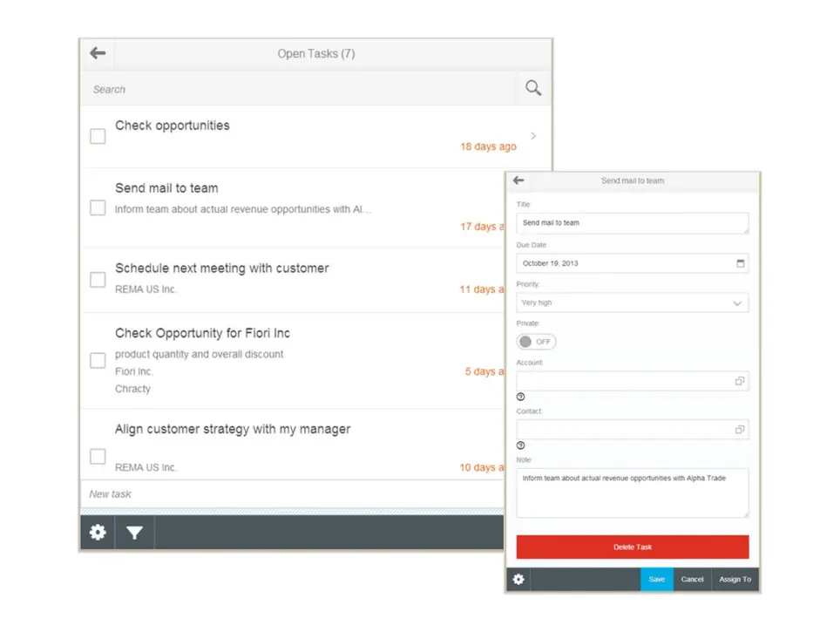The width and height of the screenshot is (840, 632).
Task: Click back arrow in Send mail to team panel
Action: click(518, 180)
